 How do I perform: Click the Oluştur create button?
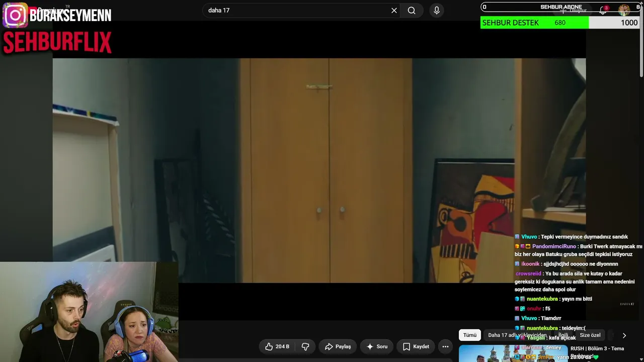click(x=574, y=10)
